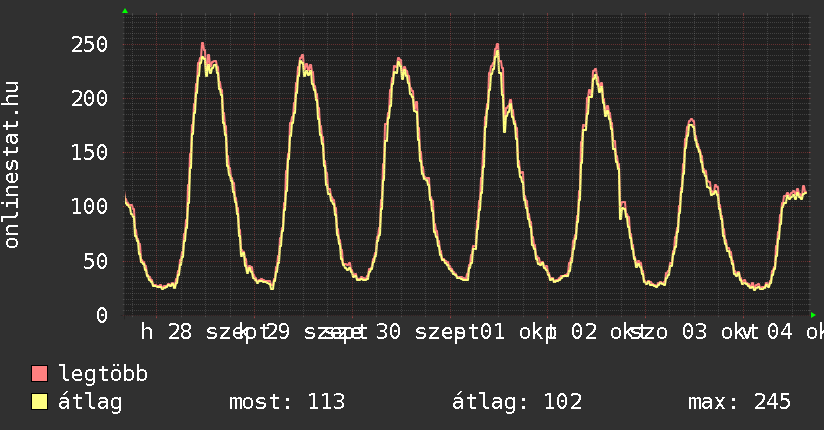The width and height of the screenshot is (824, 430).
Task: Click the 150 y-axis label
Action: [x=89, y=152]
